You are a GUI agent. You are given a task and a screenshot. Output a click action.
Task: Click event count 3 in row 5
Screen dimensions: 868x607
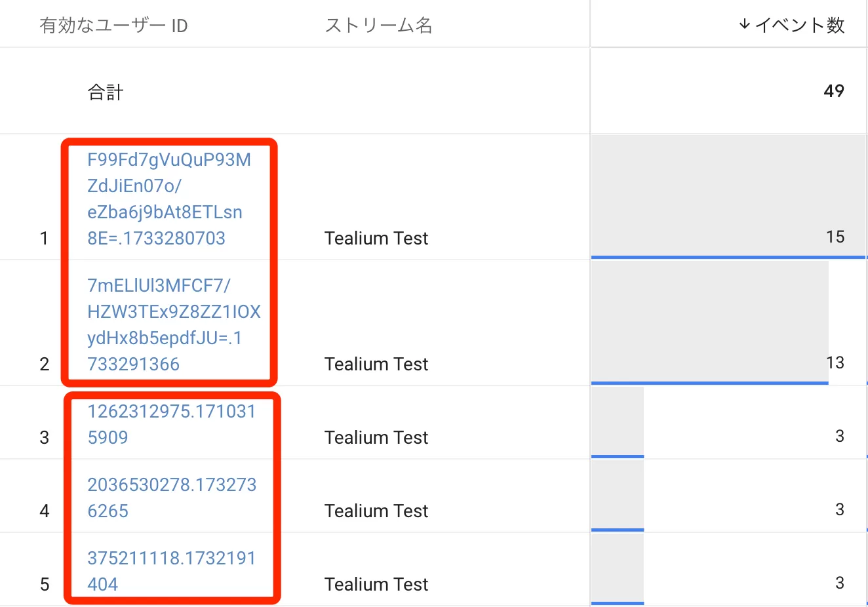pos(840,583)
